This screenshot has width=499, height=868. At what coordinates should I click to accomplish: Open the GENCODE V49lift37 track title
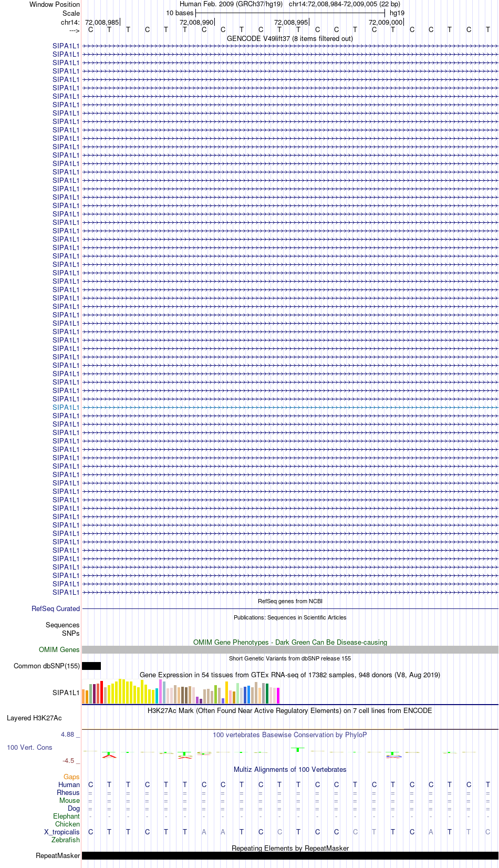(290, 38)
